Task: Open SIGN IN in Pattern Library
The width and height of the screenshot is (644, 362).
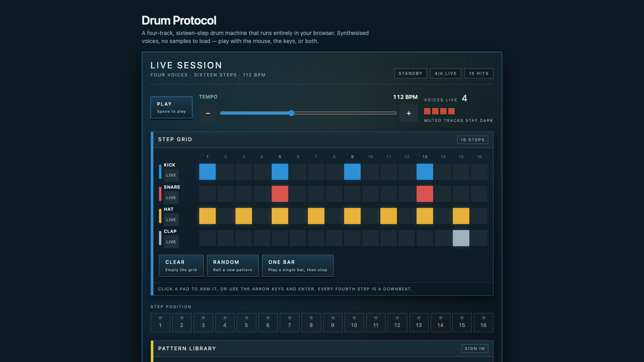Action: pos(475,349)
